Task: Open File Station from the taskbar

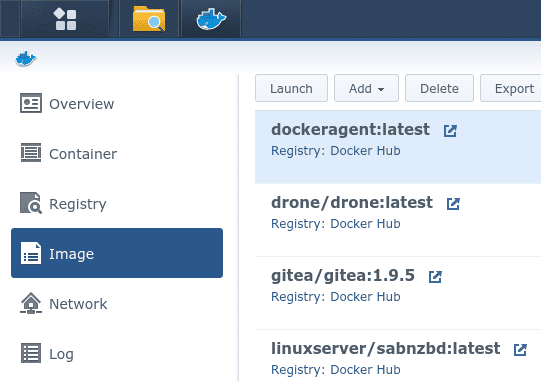Action: click(149, 19)
